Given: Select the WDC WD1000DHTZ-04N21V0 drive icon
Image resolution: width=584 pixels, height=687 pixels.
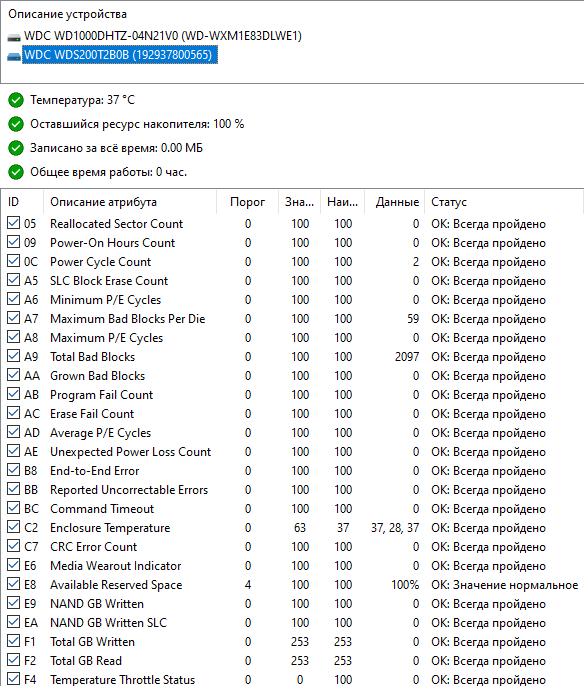Looking at the screenshot, I should (14, 37).
